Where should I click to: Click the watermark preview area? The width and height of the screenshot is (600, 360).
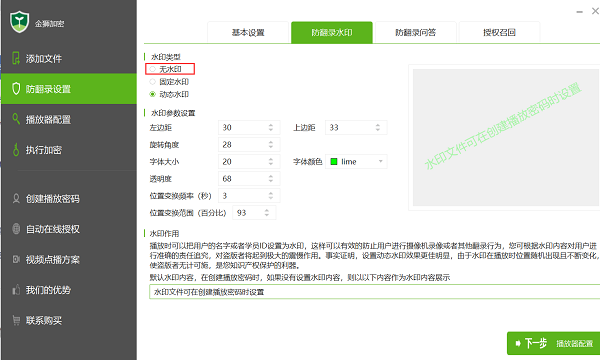[506, 137]
